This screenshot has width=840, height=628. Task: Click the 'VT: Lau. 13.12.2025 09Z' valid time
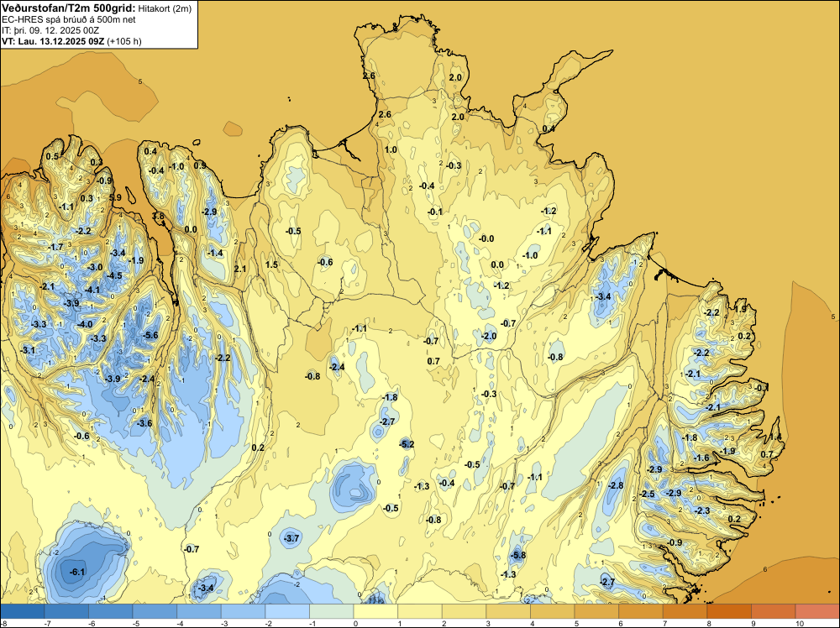[54, 41]
